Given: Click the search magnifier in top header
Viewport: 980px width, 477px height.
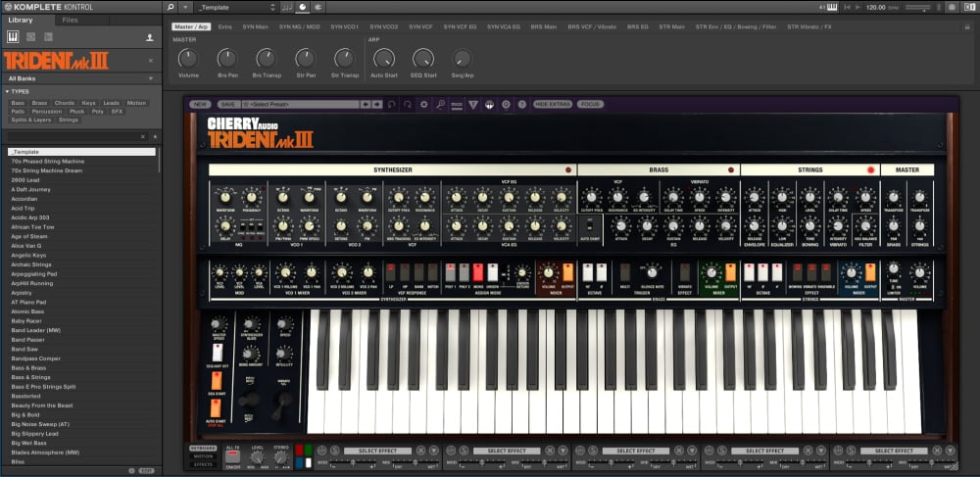Looking at the screenshot, I should tap(171, 7).
